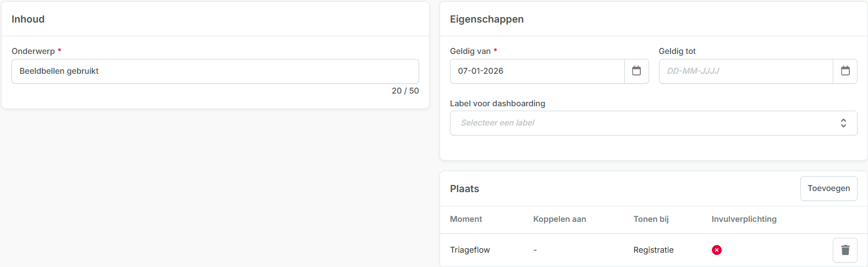Click the Moment column header
The image size is (868, 267).
point(466,219)
